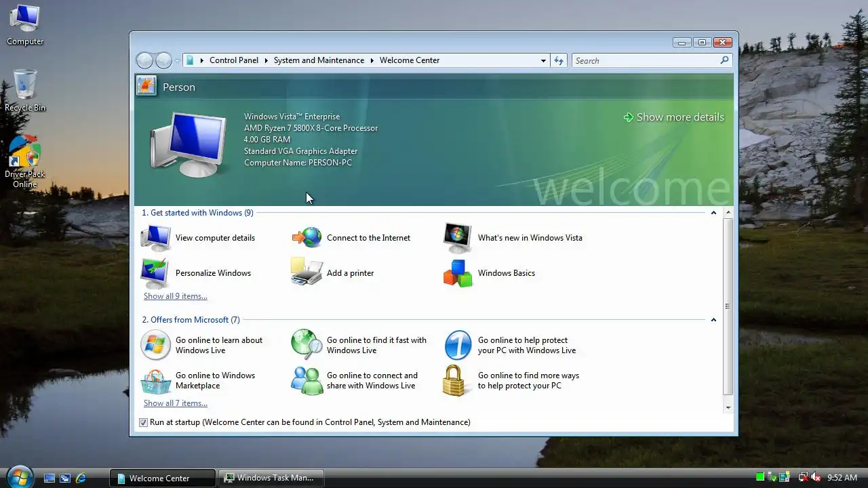This screenshot has height=488, width=868.
Task: Click Show all 9 items link
Action: click(176, 296)
